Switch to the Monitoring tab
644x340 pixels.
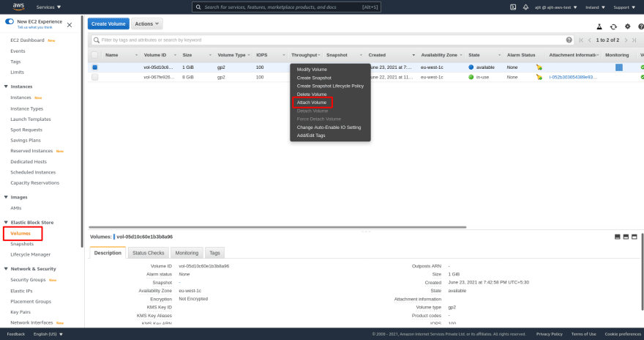point(187,253)
